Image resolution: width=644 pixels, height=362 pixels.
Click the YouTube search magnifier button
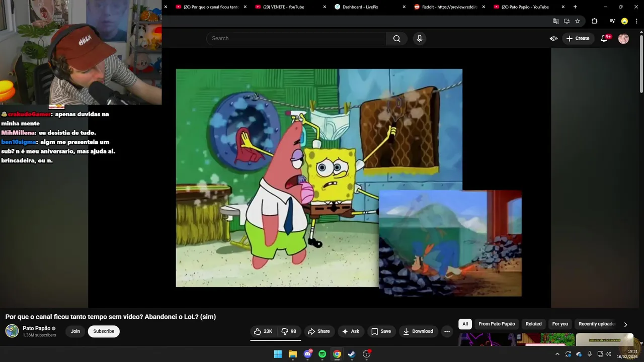click(x=396, y=38)
